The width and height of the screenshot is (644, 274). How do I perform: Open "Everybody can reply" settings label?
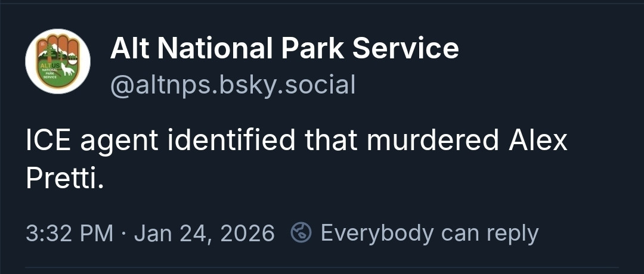(429, 233)
